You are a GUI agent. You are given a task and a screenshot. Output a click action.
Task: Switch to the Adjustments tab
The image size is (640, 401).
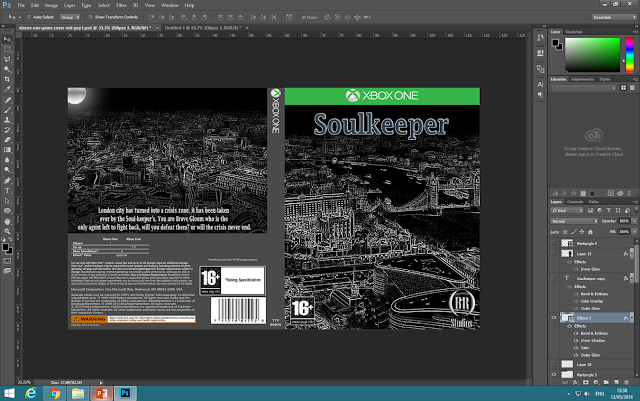pyautogui.click(x=582, y=79)
